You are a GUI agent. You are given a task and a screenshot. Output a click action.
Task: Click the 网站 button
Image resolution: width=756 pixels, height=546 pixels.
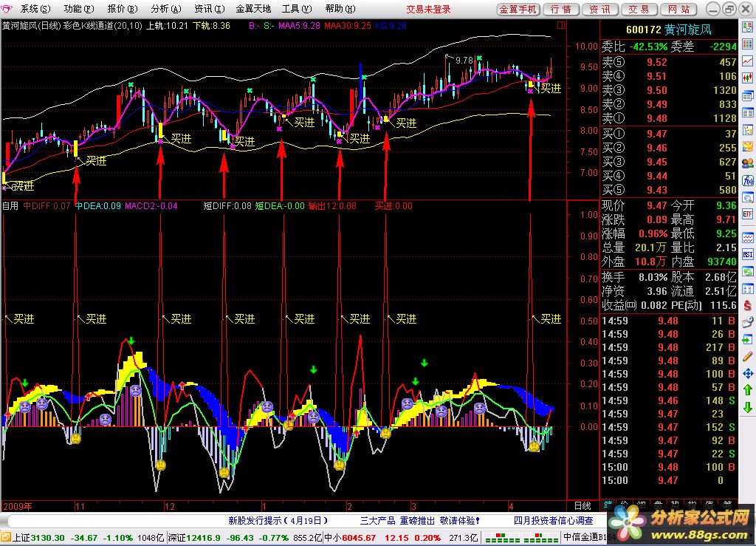click(679, 9)
